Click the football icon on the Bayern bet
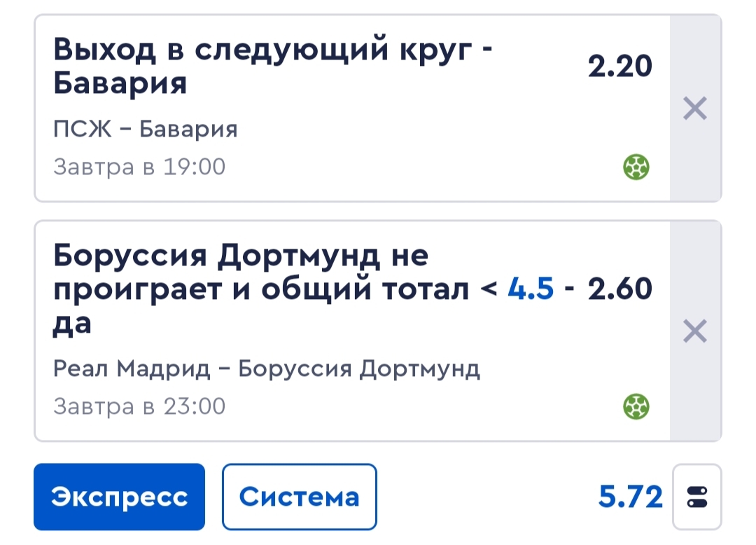Image resolution: width=756 pixels, height=545 pixels. 636,167
